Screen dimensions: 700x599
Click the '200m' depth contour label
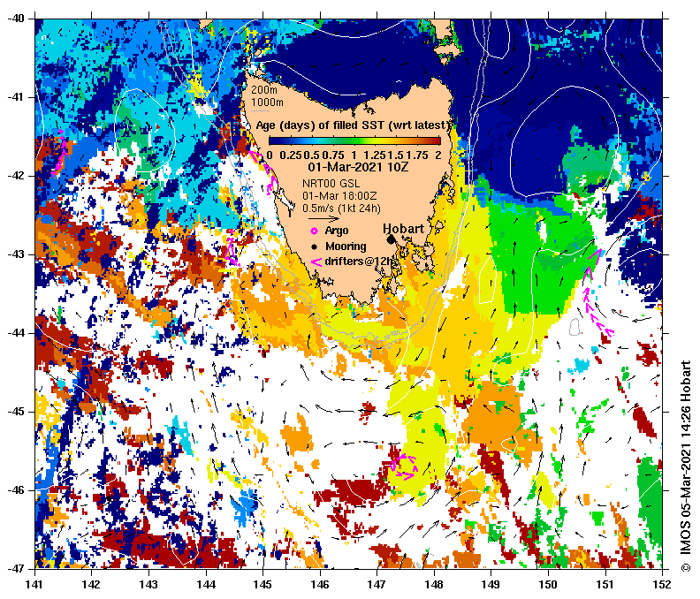click(x=264, y=90)
